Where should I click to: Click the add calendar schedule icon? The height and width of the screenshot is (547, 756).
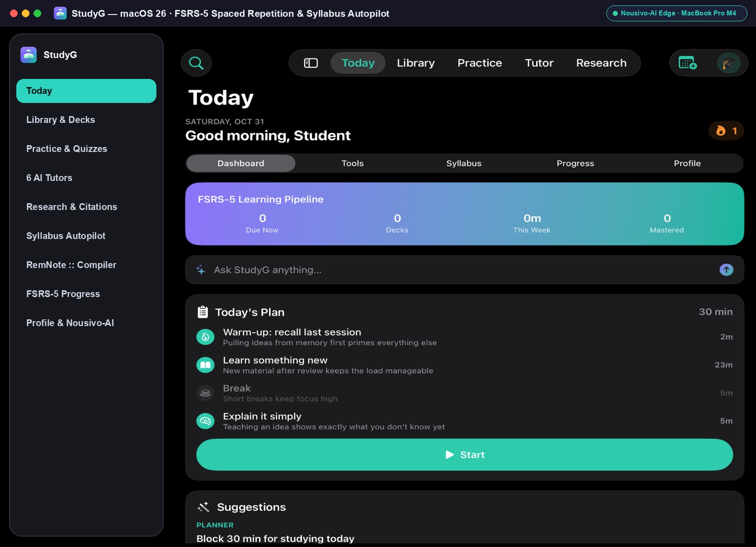[688, 63]
